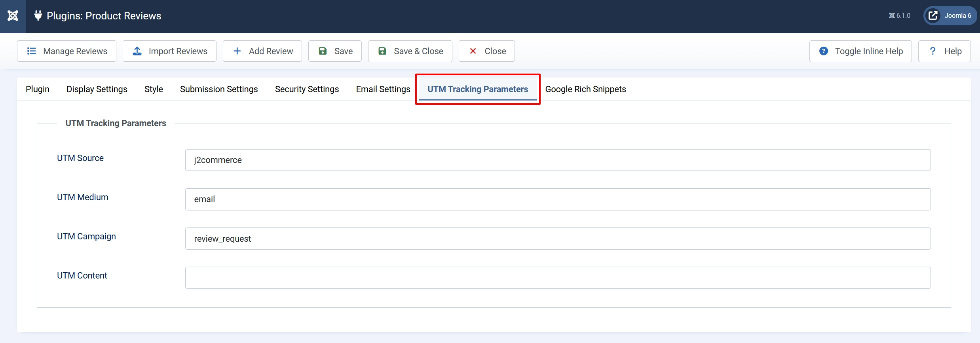Click the UTM Medium label
Viewport: 980px width, 343px height.
pyautogui.click(x=83, y=197)
